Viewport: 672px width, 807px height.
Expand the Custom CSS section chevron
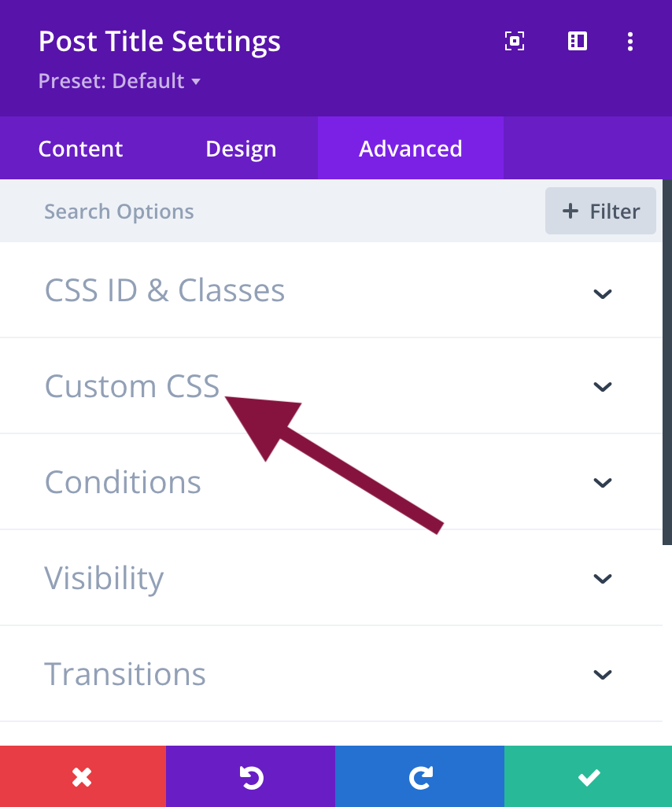point(602,386)
